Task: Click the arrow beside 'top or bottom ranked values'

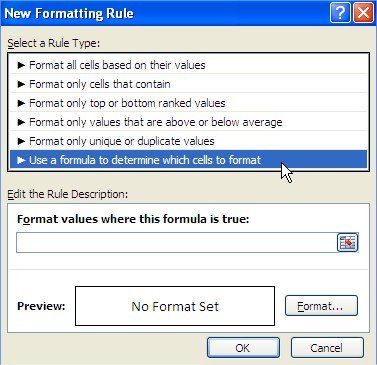Action: coord(21,103)
